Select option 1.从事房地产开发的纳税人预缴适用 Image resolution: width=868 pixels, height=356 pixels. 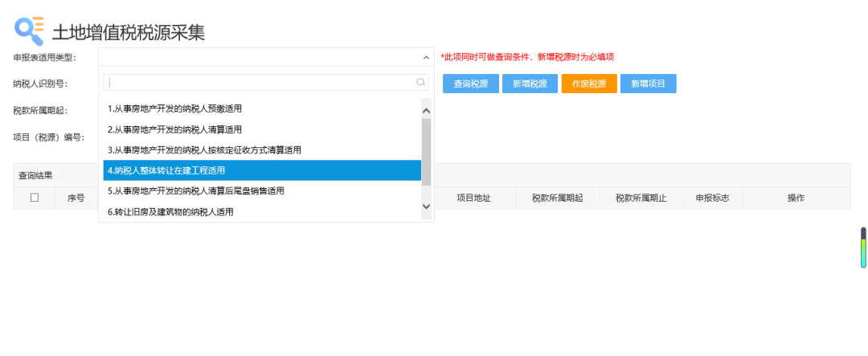click(x=262, y=109)
